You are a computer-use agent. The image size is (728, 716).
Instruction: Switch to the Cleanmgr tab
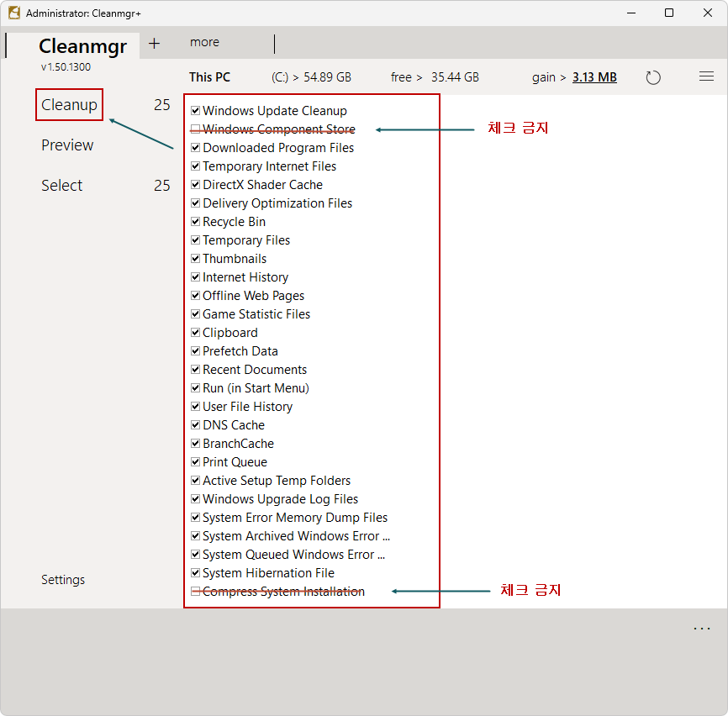tap(82, 46)
